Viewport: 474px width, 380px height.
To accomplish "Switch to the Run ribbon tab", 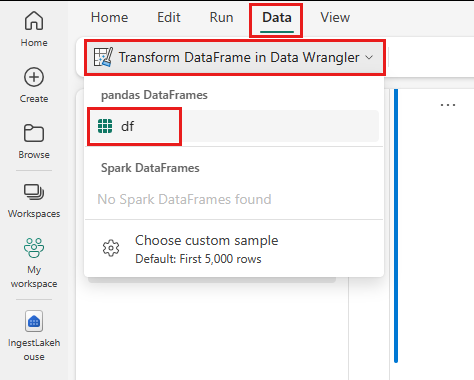I will [x=221, y=17].
